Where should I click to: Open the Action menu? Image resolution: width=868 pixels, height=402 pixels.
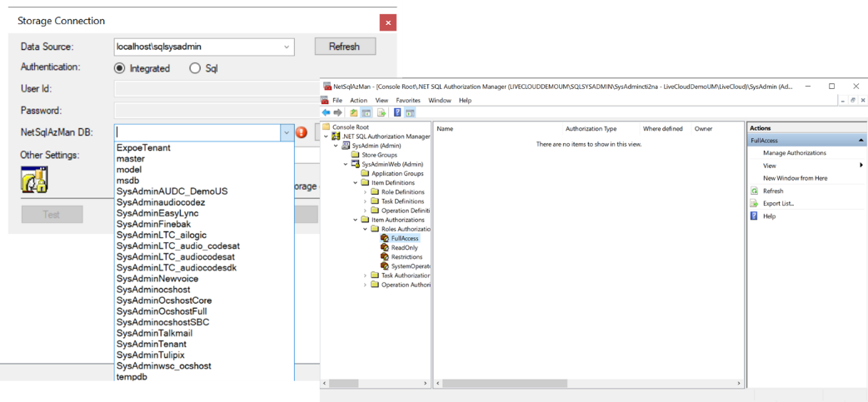358,100
